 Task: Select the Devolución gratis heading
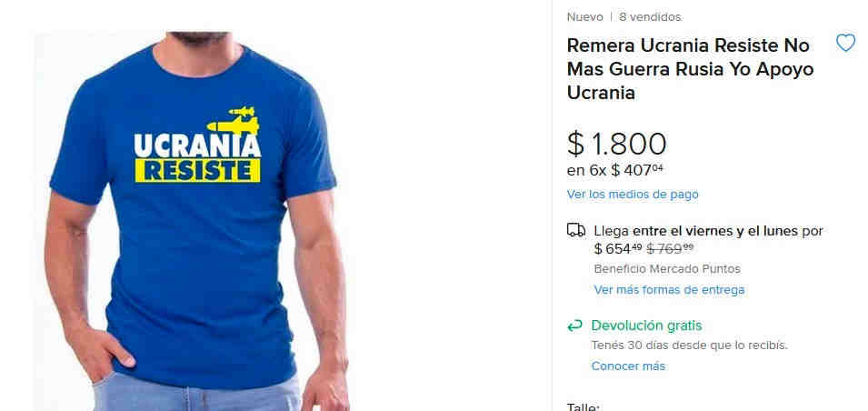point(646,326)
